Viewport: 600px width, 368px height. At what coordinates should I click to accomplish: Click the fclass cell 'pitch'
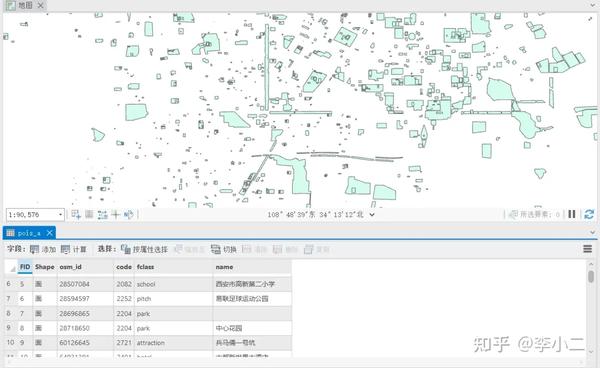174,298
